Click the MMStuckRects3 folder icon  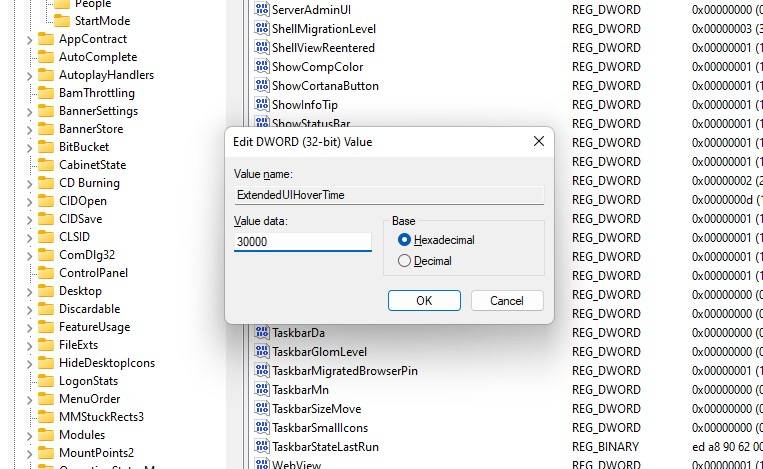coord(46,417)
